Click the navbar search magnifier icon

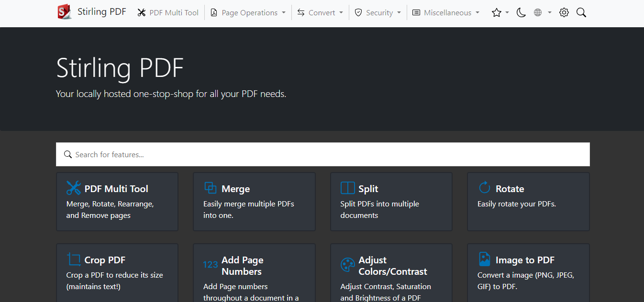click(x=581, y=13)
